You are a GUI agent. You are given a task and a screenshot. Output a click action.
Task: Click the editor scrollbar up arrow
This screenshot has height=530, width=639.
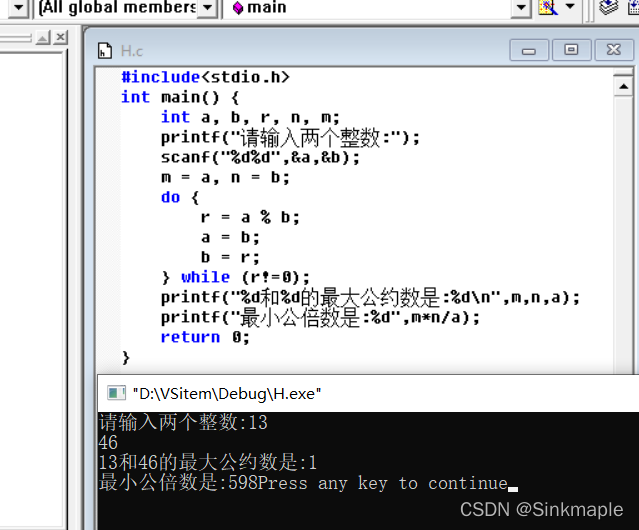[x=624, y=86]
